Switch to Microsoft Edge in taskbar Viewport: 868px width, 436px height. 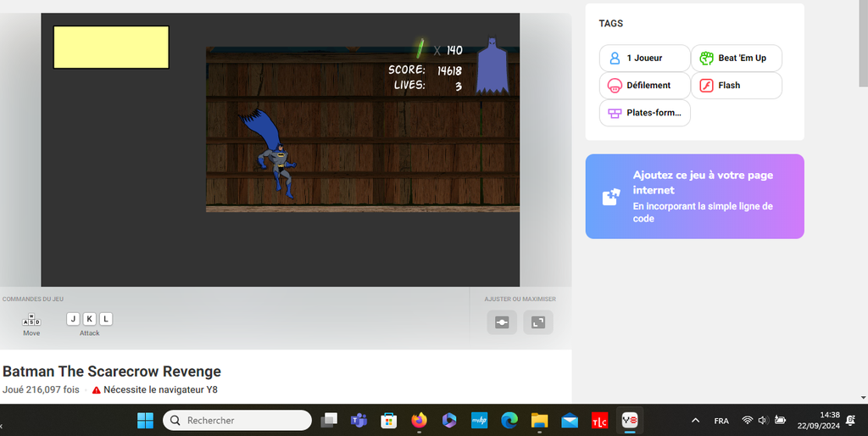pyautogui.click(x=509, y=421)
